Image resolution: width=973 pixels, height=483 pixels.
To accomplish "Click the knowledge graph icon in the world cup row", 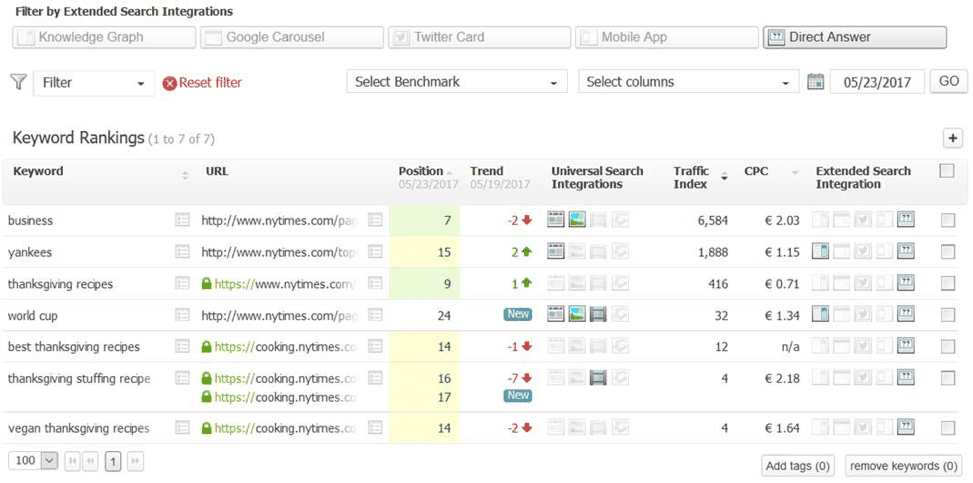I will pos(820,315).
